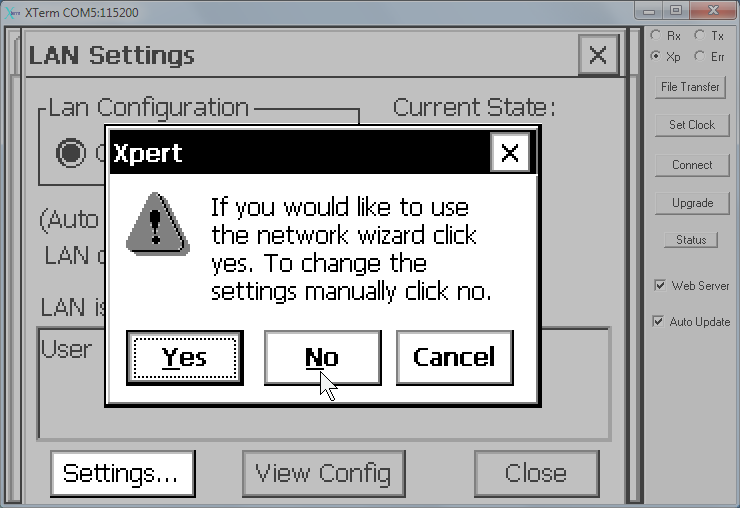
Task: Click the View Config button
Action: tap(324, 474)
